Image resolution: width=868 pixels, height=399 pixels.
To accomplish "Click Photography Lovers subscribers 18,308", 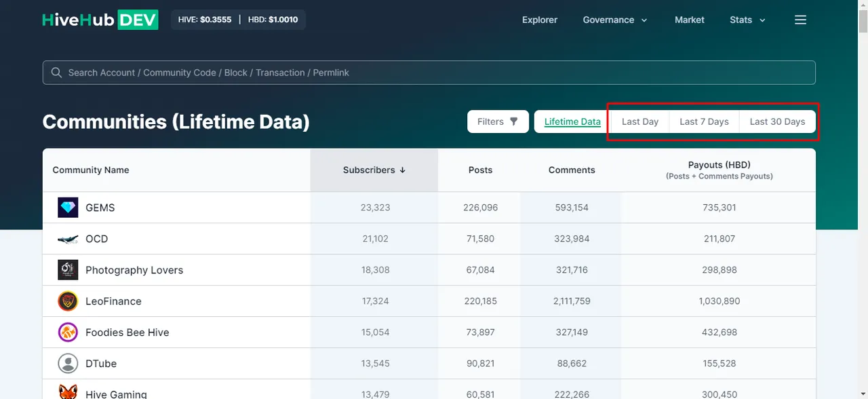I will [376, 270].
